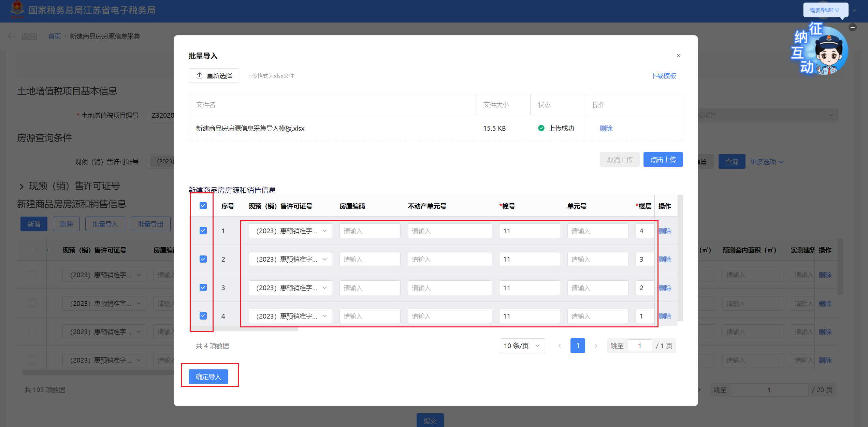Close the 批量导入 dialog with X icon
868x427 pixels.
point(678,56)
